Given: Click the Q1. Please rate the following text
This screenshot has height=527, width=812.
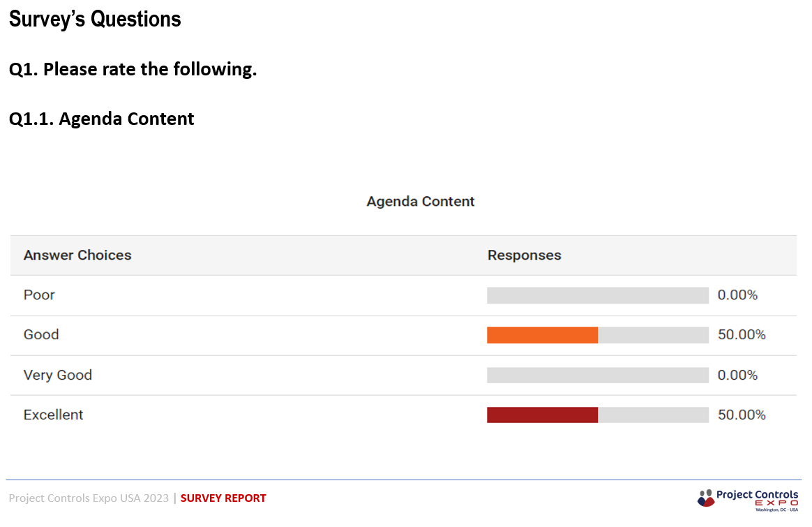Looking at the screenshot, I should coord(133,69).
